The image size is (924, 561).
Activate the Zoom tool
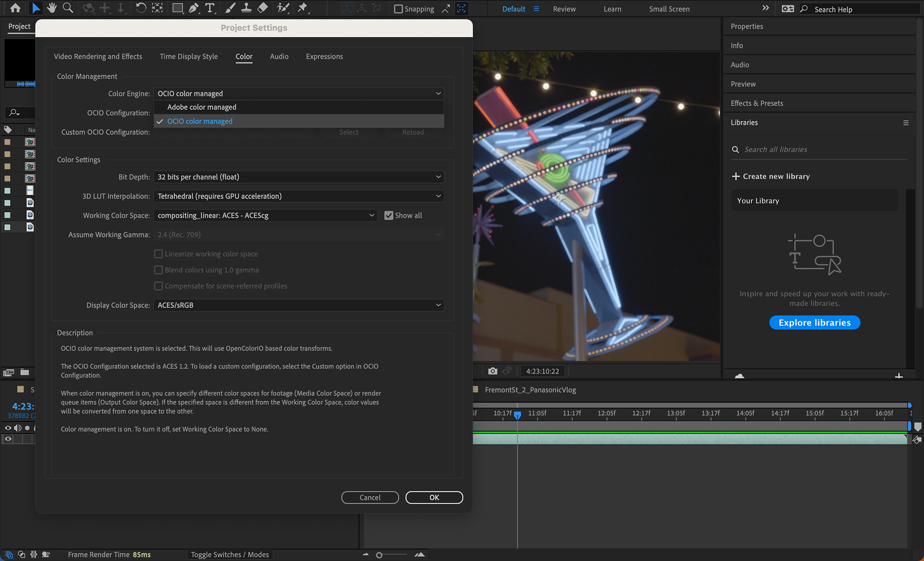pos(68,8)
